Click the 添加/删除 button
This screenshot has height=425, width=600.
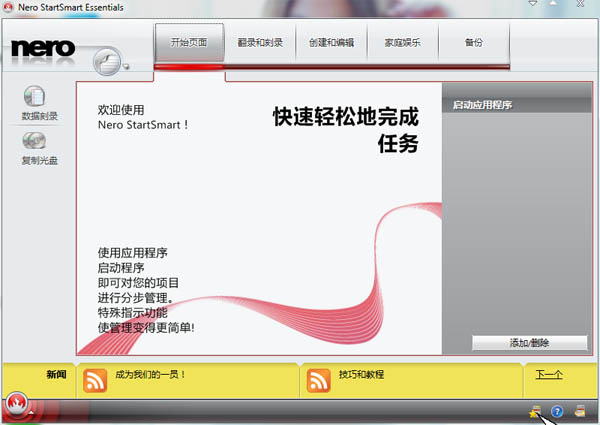click(529, 342)
